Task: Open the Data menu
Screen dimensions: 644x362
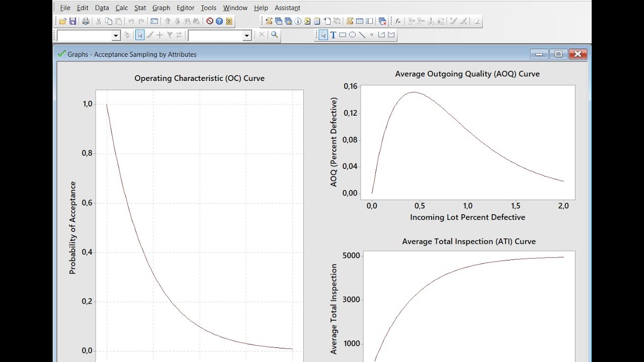Action: [x=102, y=8]
